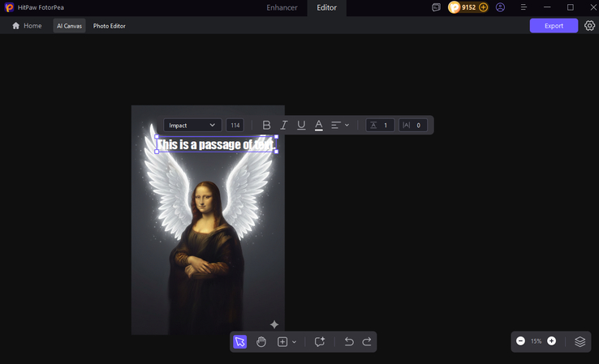
Task: Toggle bold text formatting
Action: pyautogui.click(x=266, y=125)
